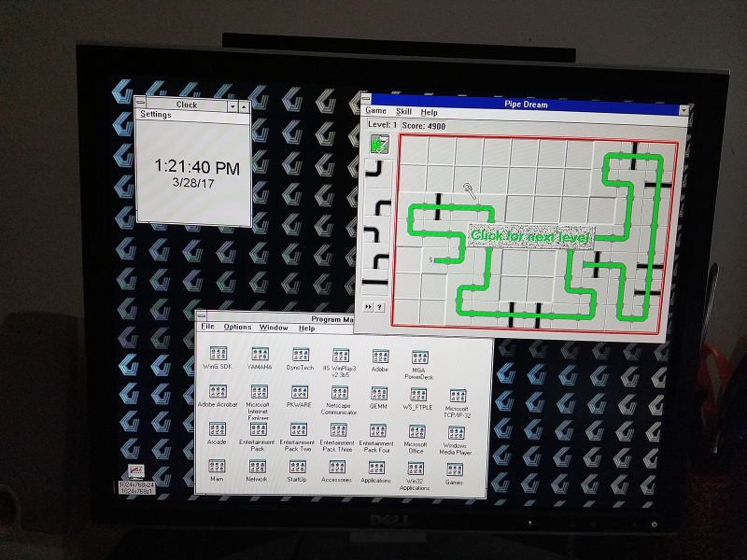The width and height of the screenshot is (747, 560).
Task: Open the Help menu in Pipe Dream
Action: click(429, 112)
